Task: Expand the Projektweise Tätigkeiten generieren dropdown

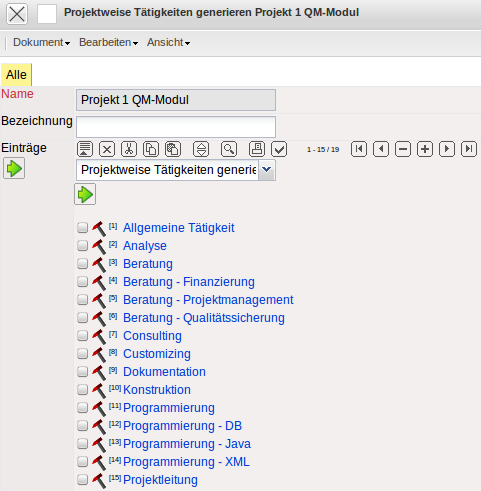Action: pos(267,170)
